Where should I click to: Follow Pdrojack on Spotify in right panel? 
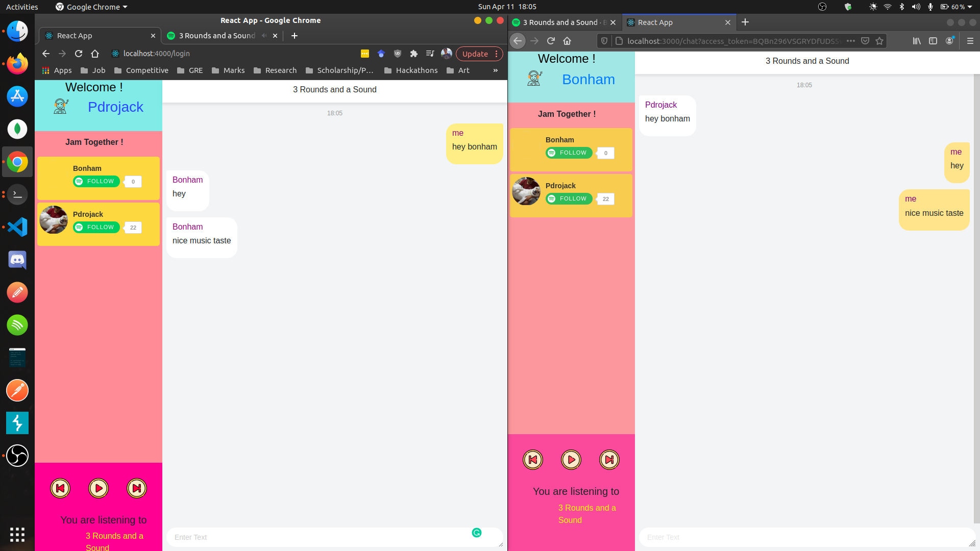569,199
